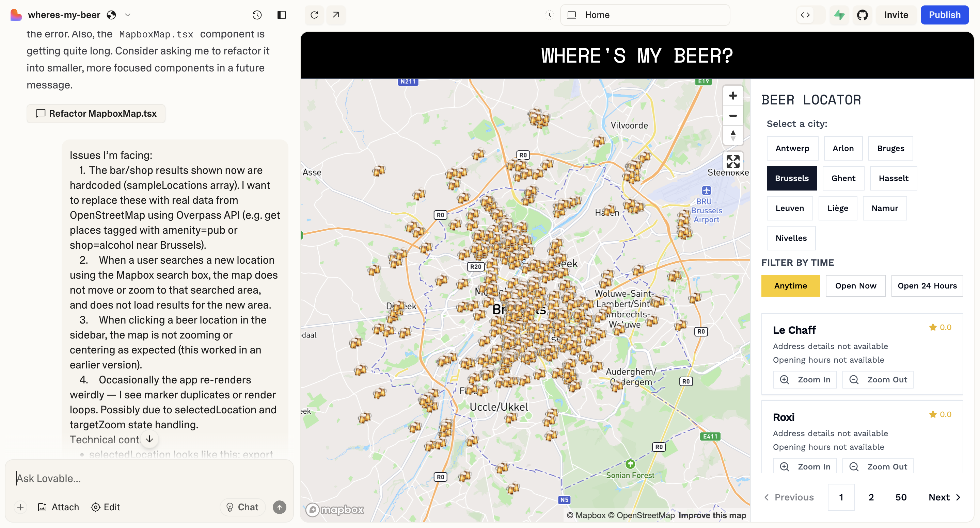Image resolution: width=980 pixels, height=528 pixels.
Task: Select Hasselt city
Action: [x=893, y=178]
